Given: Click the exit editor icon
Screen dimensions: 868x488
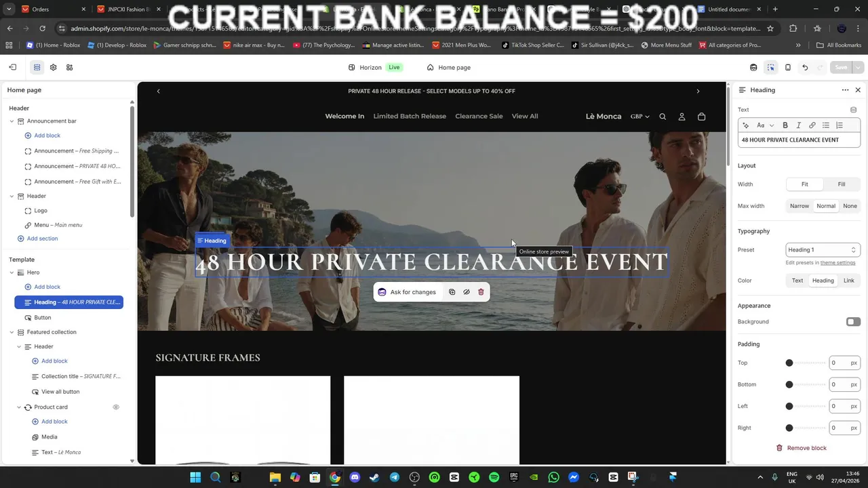Looking at the screenshot, I should (x=12, y=67).
